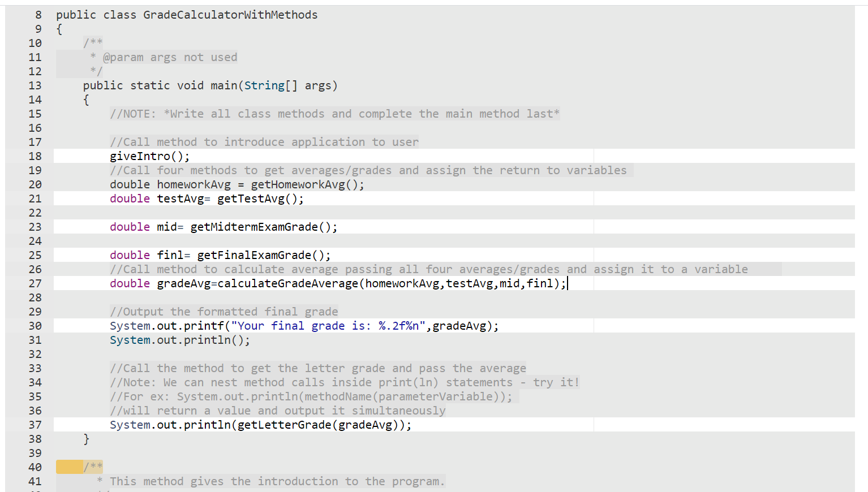
Task: Click the printf 'Your final grade is' line
Action: (304, 326)
